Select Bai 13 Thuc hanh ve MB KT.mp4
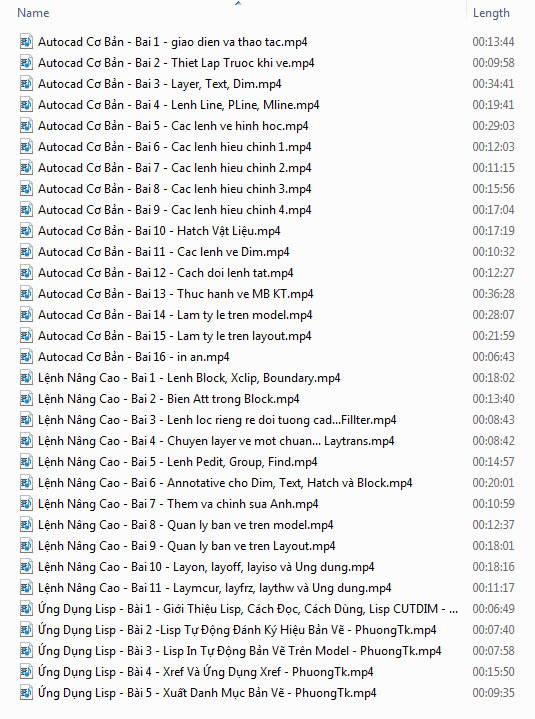 click(x=176, y=294)
